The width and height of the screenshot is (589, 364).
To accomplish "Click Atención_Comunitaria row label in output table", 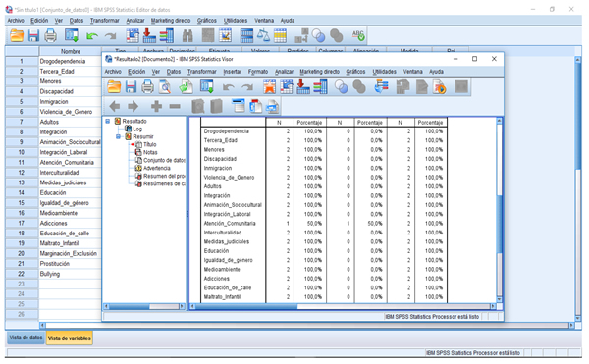I will pos(230,224).
